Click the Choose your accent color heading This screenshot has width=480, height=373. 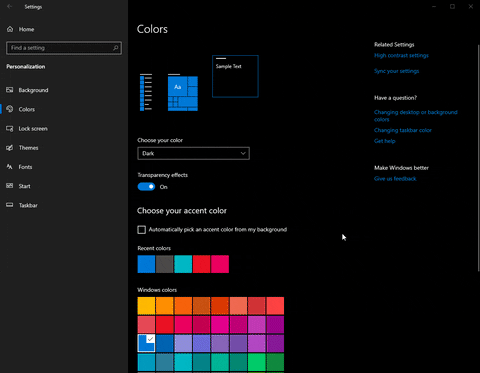tap(182, 211)
